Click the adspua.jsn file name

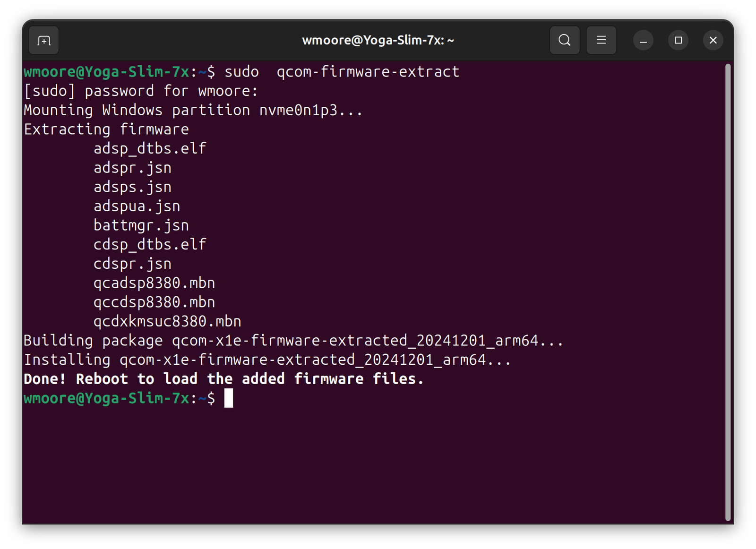[x=137, y=206]
